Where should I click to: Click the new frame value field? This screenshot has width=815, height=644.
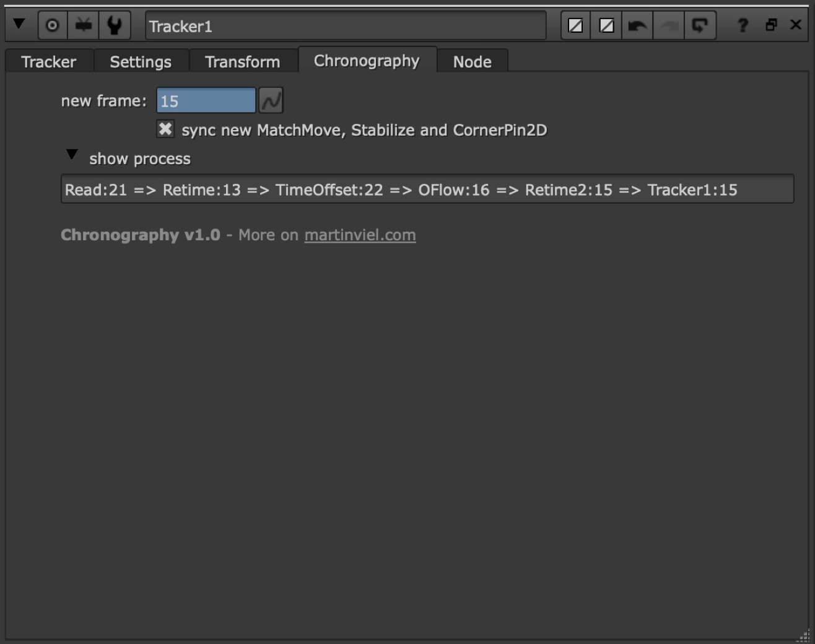click(206, 101)
